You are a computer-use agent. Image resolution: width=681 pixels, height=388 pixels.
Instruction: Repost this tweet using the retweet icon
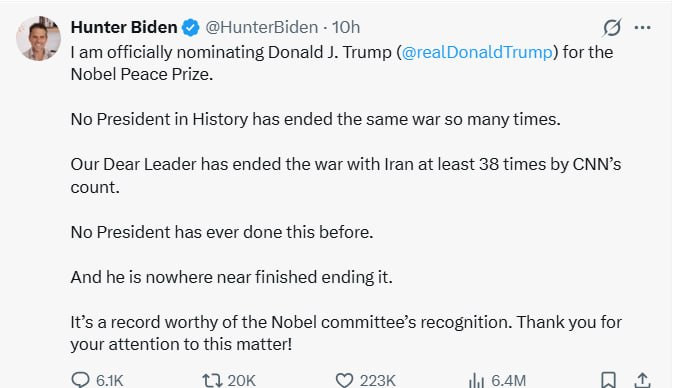213,381
